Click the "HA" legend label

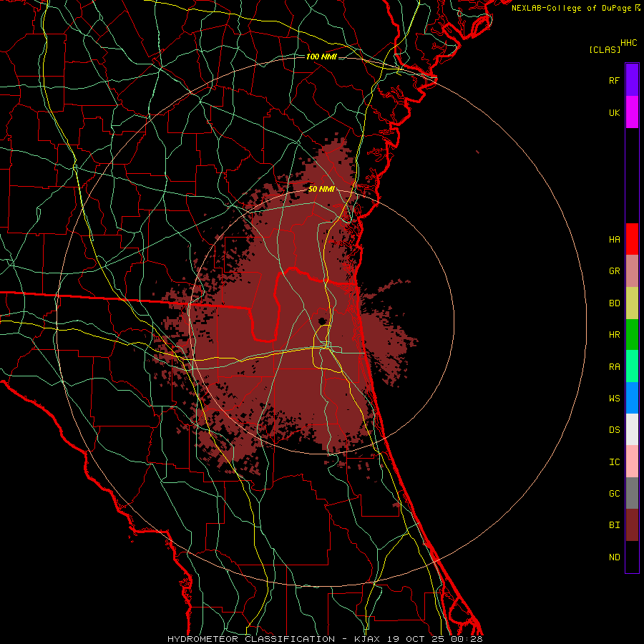(x=614, y=239)
